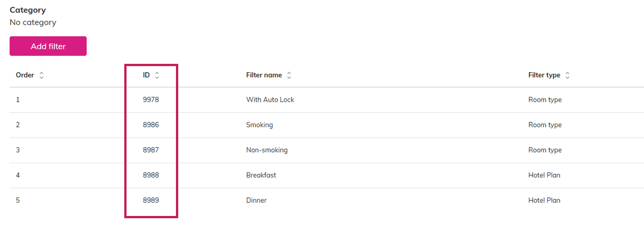Select the Smoking filter row
Image resolution: width=644 pixels, height=230 pixels.
tap(259, 125)
